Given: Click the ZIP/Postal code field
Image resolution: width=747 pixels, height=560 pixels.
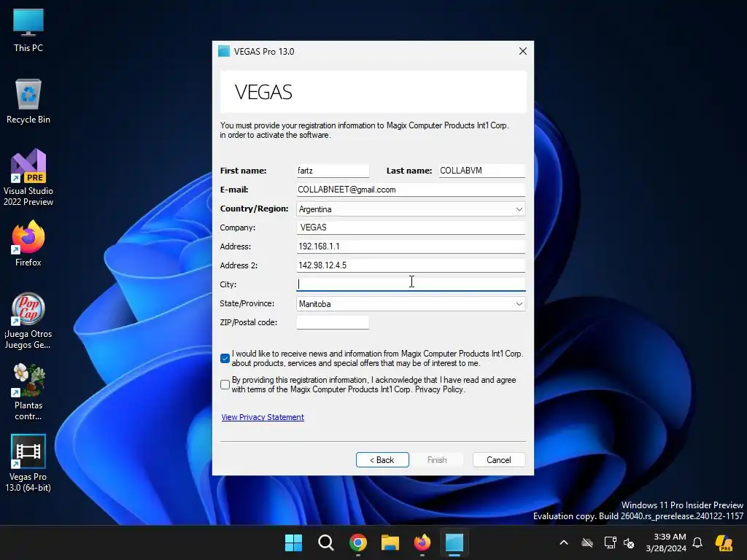Looking at the screenshot, I should pyautogui.click(x=333, y=322).
